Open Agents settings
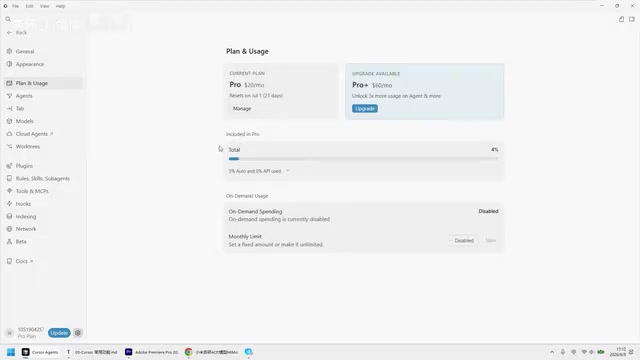This screenshot has width=640, height=360. pyautogui.click(x=24, y=96)
